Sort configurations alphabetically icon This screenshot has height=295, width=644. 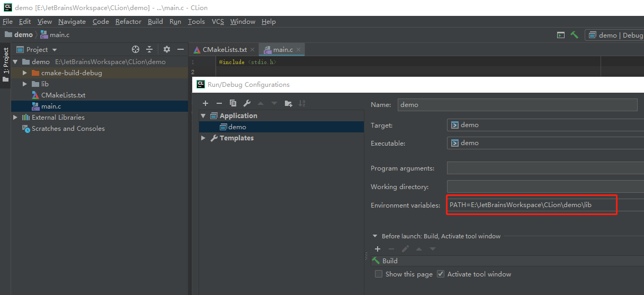(302, 103)
